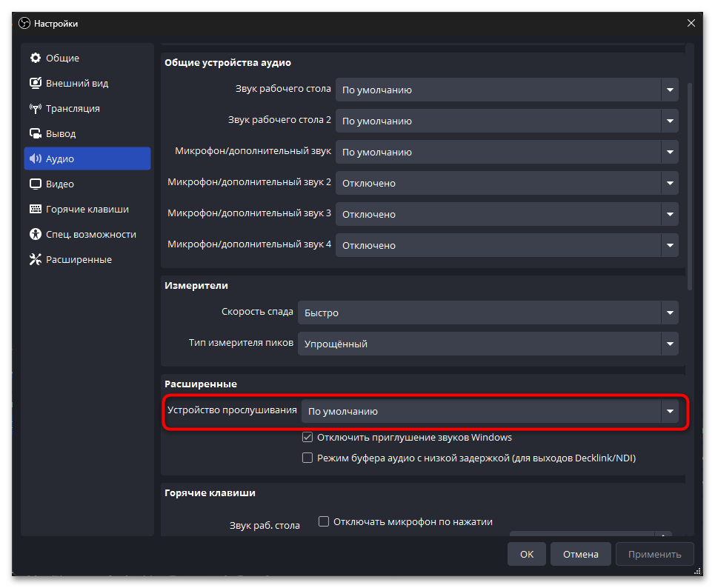715x588 pixels.
Task: Click the Отмена button
Action: (x=580, y=554)
